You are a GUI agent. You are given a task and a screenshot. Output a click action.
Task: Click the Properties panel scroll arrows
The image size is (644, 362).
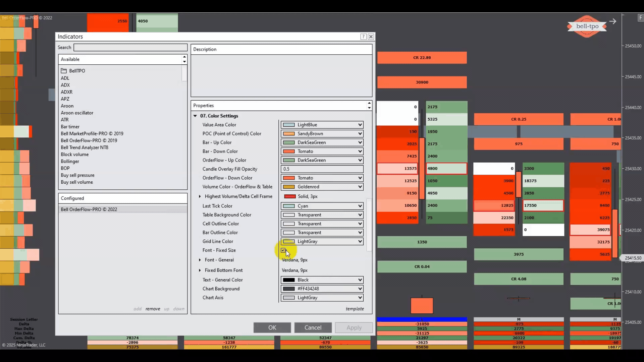pyautogui.click(x=369, y=106)
